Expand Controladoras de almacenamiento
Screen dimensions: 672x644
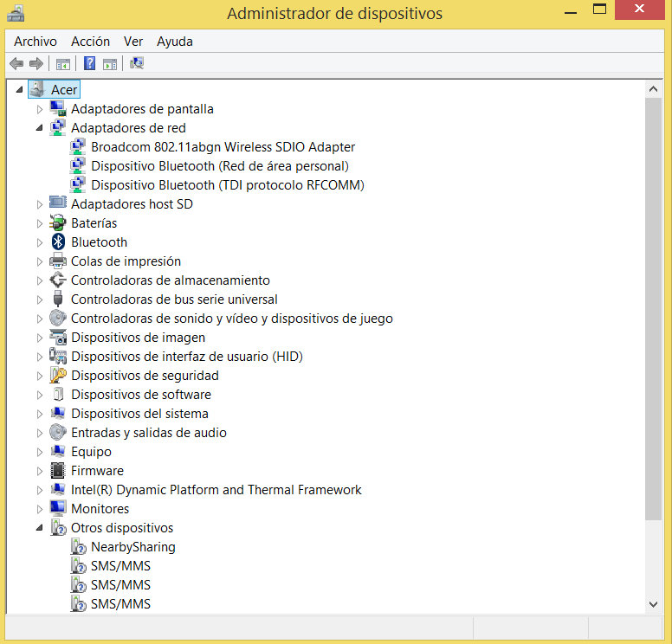click(40, 280)
